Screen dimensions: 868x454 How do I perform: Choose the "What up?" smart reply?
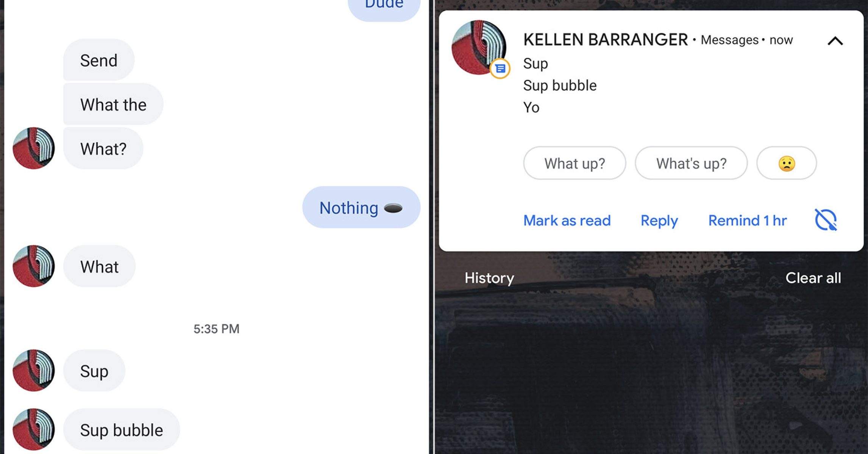tap(575, 163)
